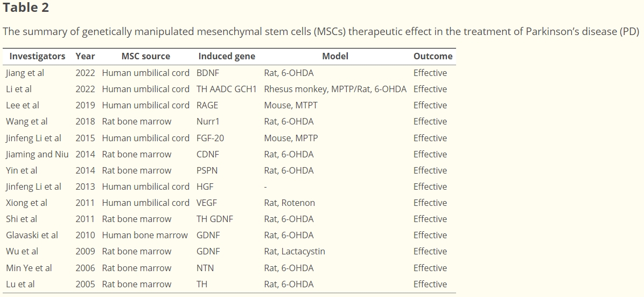Open the 'Lee et al' reference
This screenshot has width=644, height=297.
(23, 105)
